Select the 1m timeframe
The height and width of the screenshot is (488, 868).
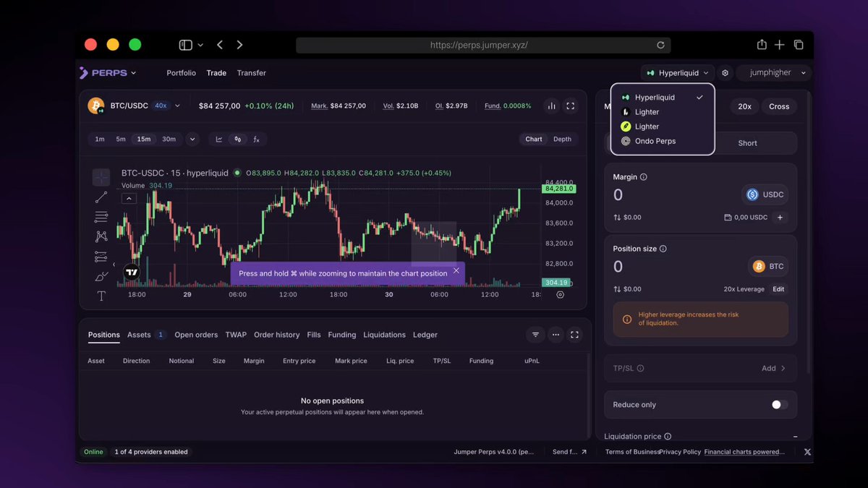(100, 140)
